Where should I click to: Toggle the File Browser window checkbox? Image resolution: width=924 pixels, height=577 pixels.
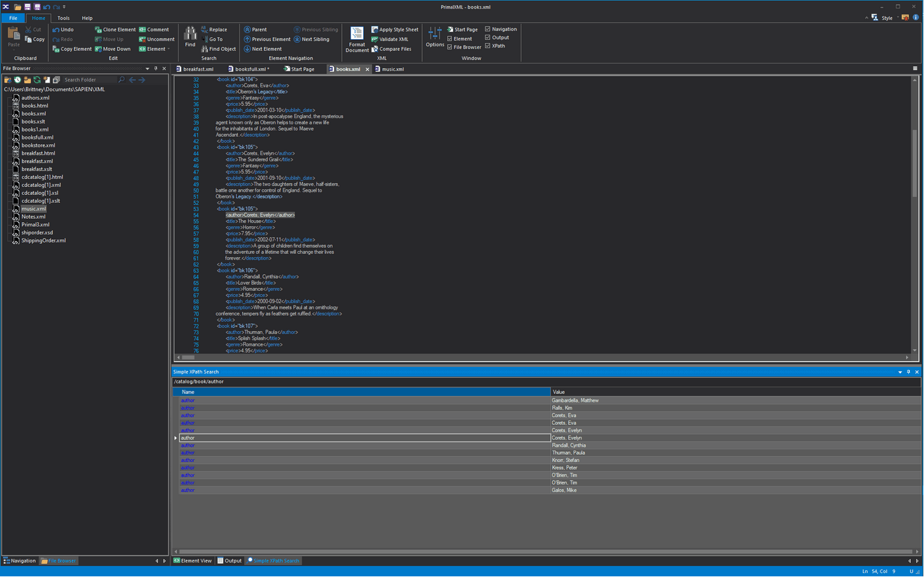click(x=464, y=48)
